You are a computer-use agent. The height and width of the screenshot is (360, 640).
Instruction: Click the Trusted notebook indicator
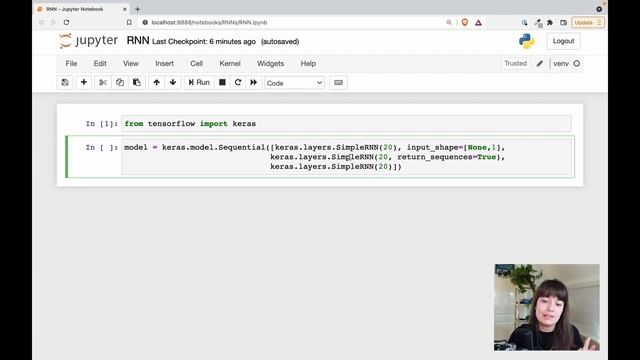pyautogui.click(x=515, y=64)
